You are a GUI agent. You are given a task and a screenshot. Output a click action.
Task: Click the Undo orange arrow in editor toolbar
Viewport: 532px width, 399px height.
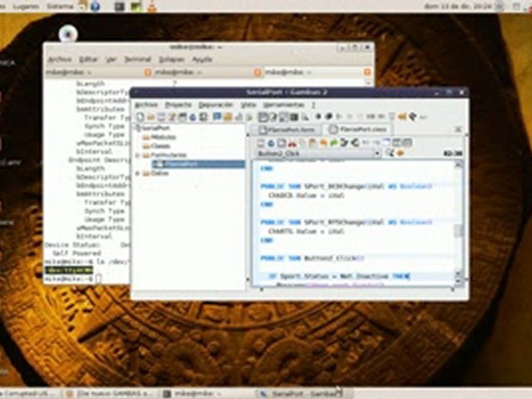pos(323,143)
